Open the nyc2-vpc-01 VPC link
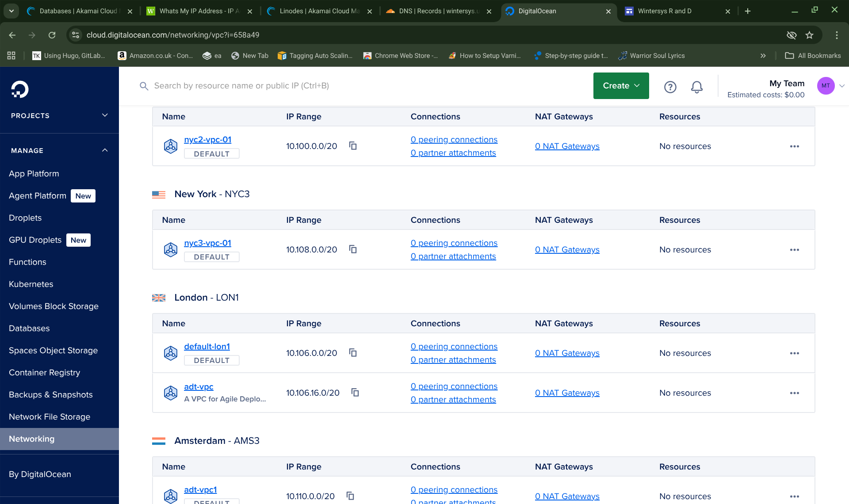Viewport: 849px width, 504px height. (207, 140)
